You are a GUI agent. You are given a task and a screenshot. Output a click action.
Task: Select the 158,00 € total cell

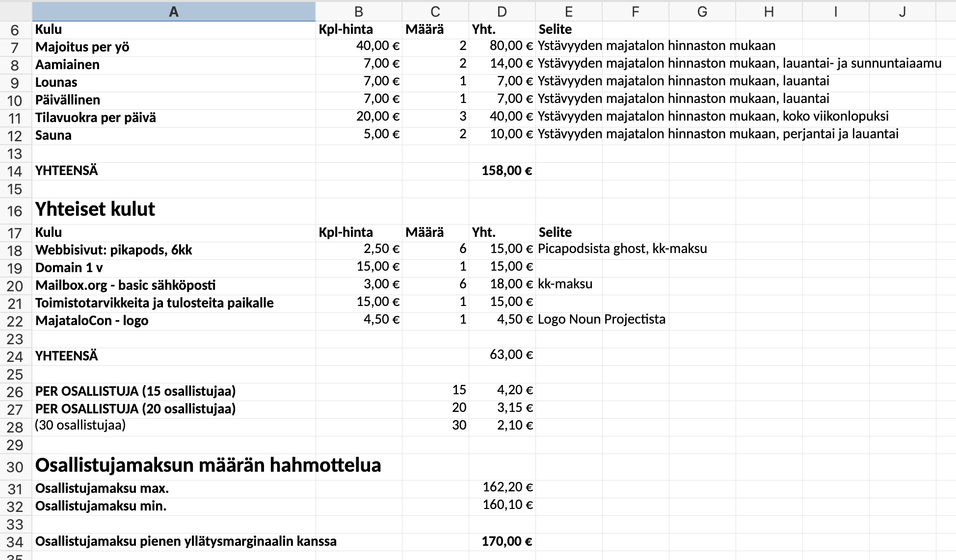point(506,171)
